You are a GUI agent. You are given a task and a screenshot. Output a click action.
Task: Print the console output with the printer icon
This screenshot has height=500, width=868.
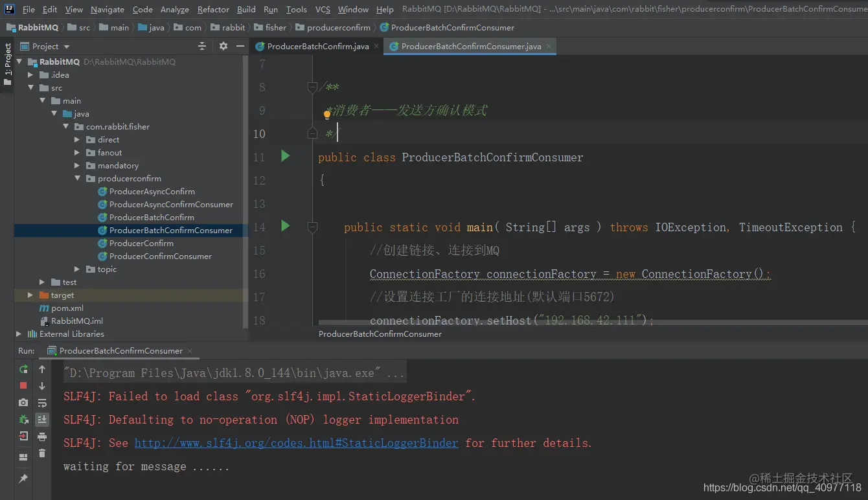coord(42,437)
